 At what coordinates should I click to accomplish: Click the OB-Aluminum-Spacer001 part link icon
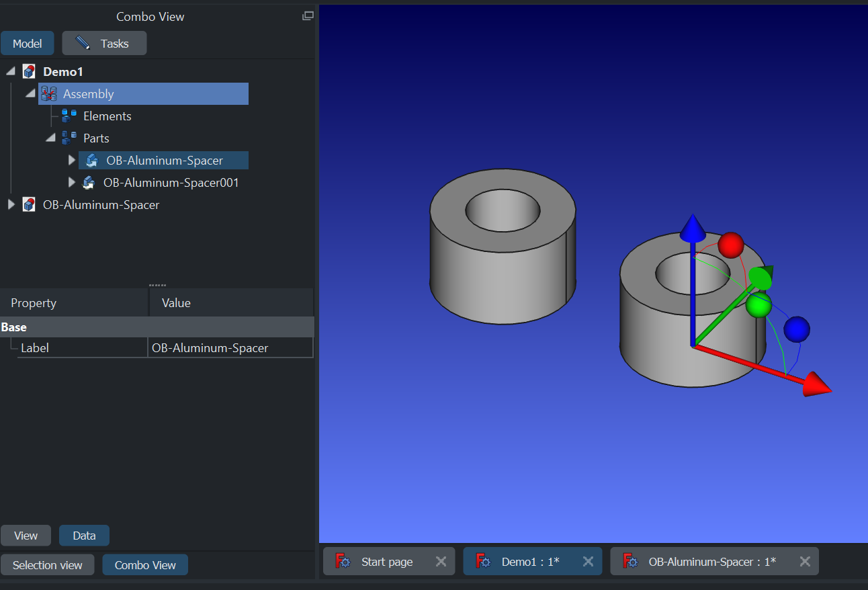click(x=89, y=183)
